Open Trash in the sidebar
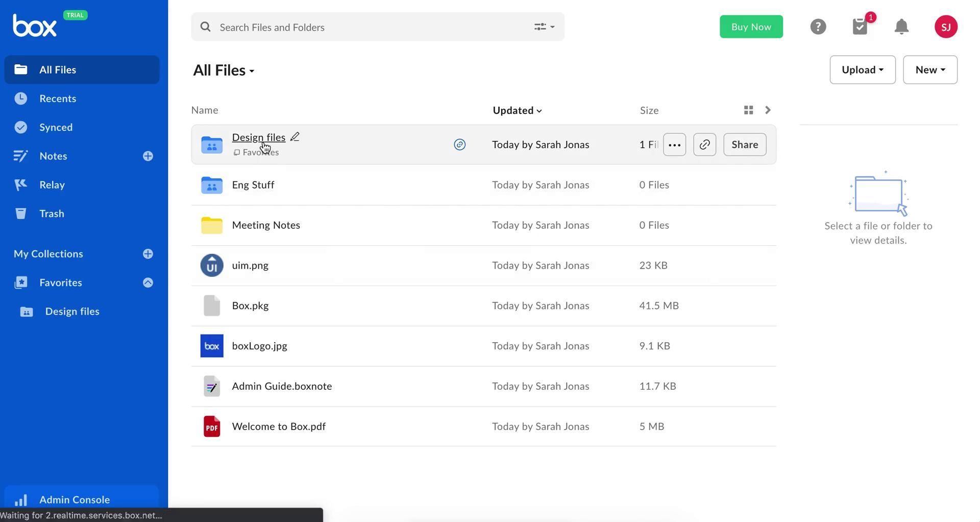This screenshot has height=522, width=980. 52,213
